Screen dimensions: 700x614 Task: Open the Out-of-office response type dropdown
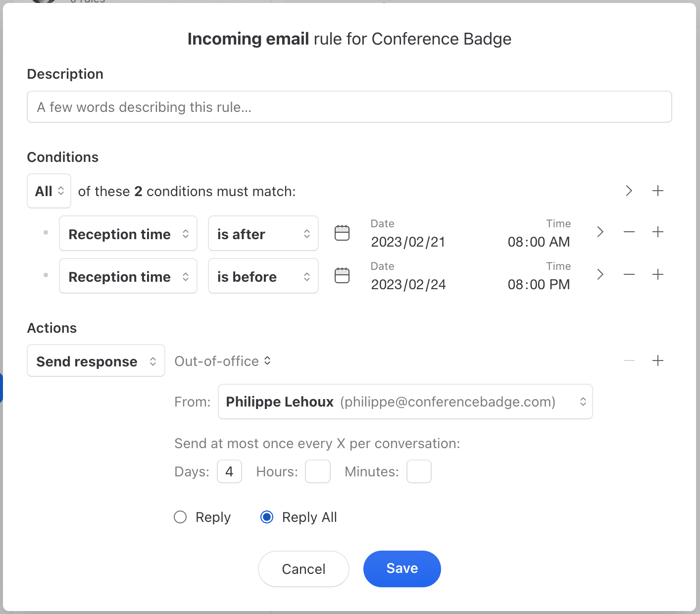[x=223, y=361]
